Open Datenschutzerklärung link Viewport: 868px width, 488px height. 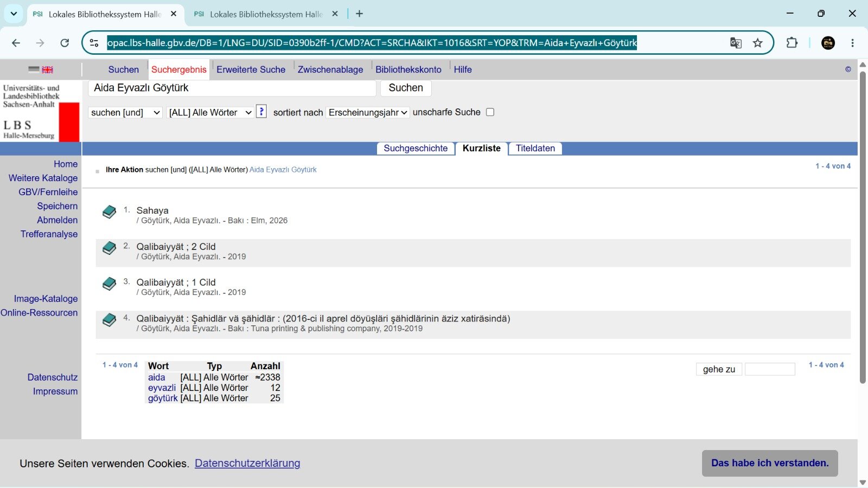click(247, 463)
